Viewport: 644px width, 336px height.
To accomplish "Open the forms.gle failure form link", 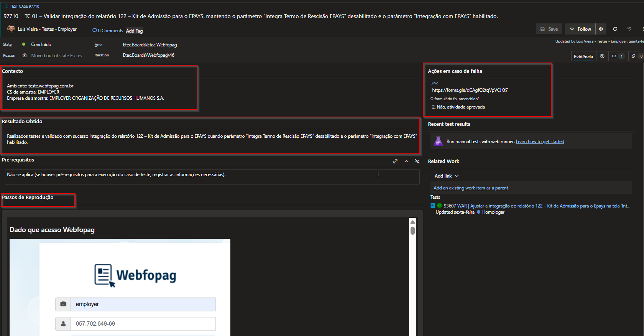I will click(x=470, y=90).
